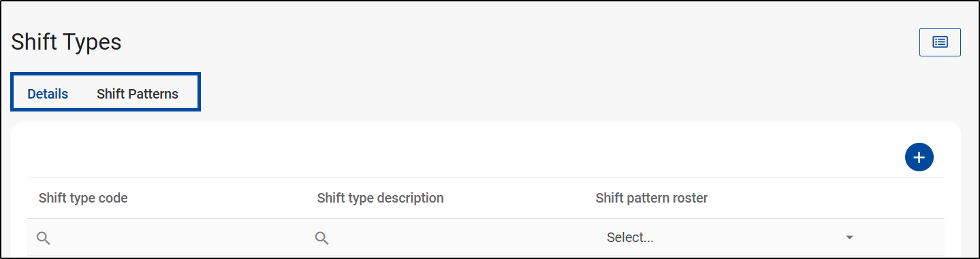
Task: Click the Select... placeholder text
Action: [x=630, y=238]
